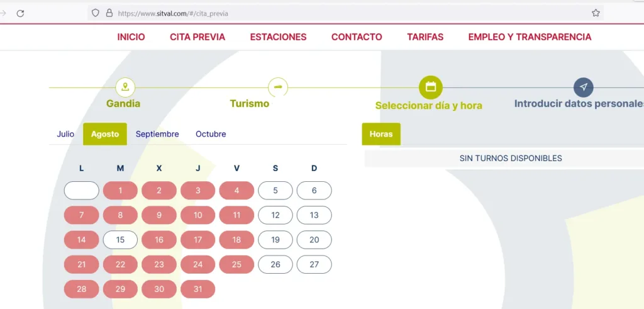644x309 pixels.
Task: Select the Julio month tab
Action: click(x=65, y=134)
